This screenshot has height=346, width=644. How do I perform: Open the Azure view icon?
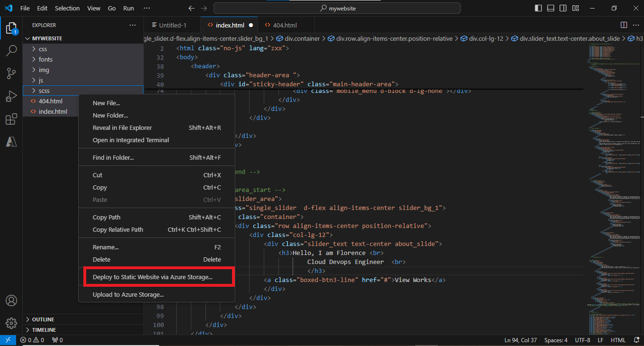11,142
